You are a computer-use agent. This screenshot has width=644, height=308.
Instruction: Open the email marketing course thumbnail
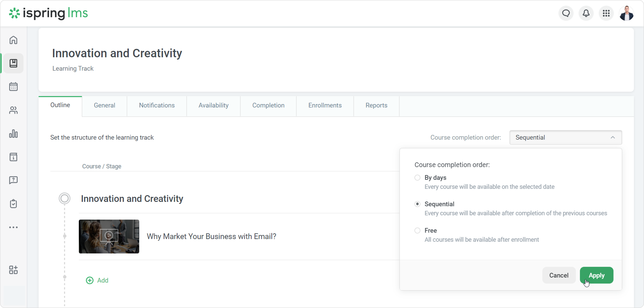[109, 236]
